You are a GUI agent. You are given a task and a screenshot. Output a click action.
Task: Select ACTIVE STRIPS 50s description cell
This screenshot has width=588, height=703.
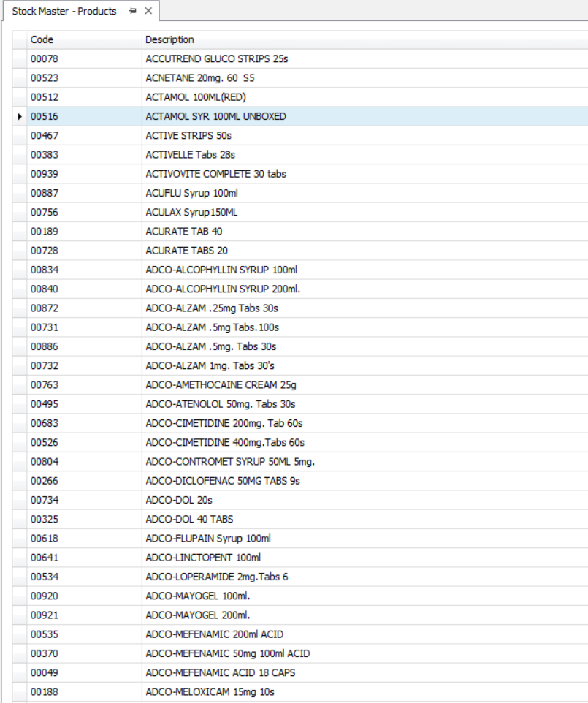(364, 136)
